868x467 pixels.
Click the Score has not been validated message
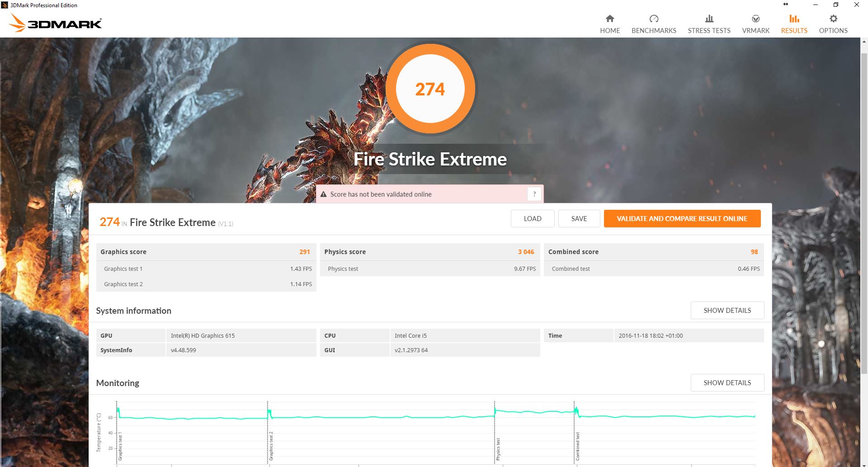pyautogui.click(x=381, y=194)
